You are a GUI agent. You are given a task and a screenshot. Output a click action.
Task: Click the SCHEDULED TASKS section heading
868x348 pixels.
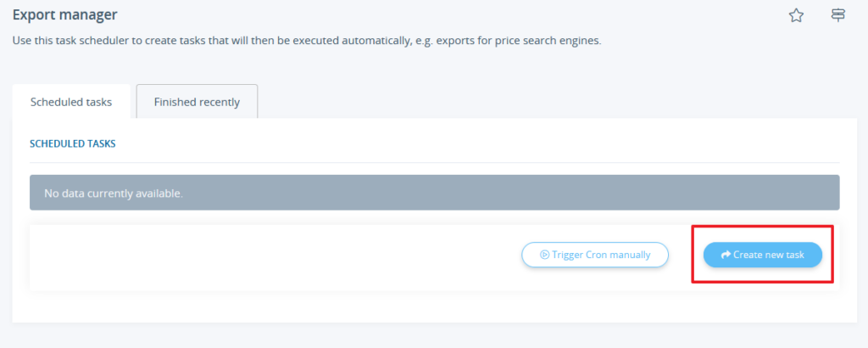(x=73, y=143)
